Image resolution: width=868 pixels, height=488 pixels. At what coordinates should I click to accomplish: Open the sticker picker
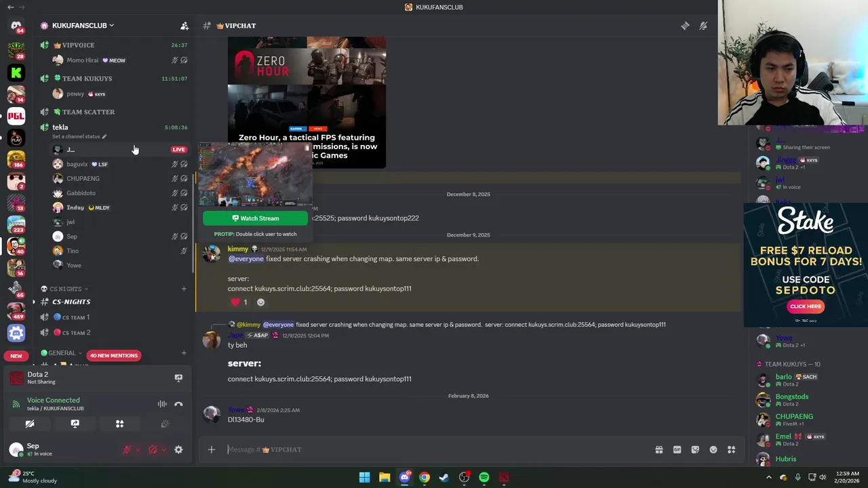695,449
